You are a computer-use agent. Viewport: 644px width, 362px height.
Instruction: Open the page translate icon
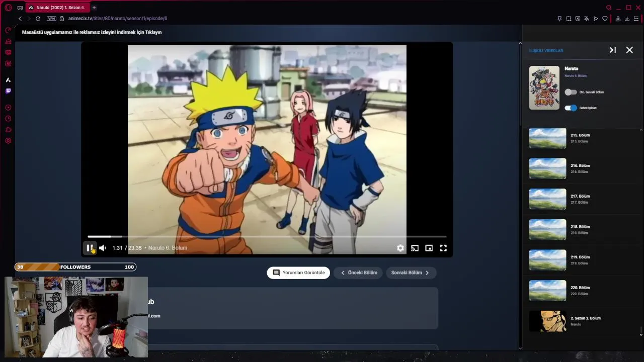tap(587, 19)
